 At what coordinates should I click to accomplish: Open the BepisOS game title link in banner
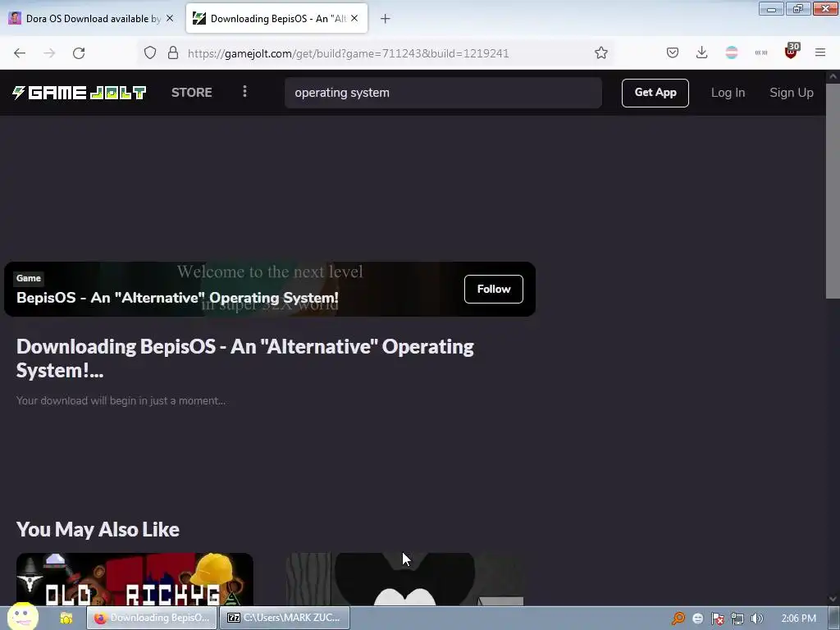(x=177, y=298)
